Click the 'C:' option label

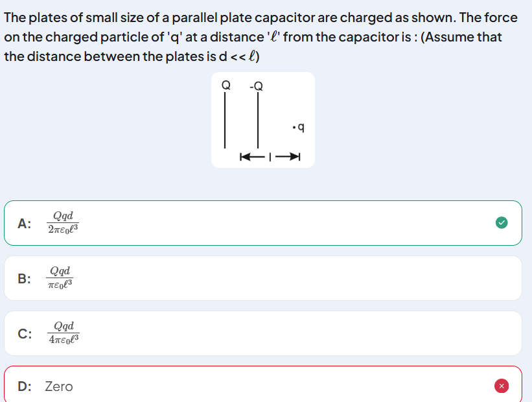pos(25,333)
